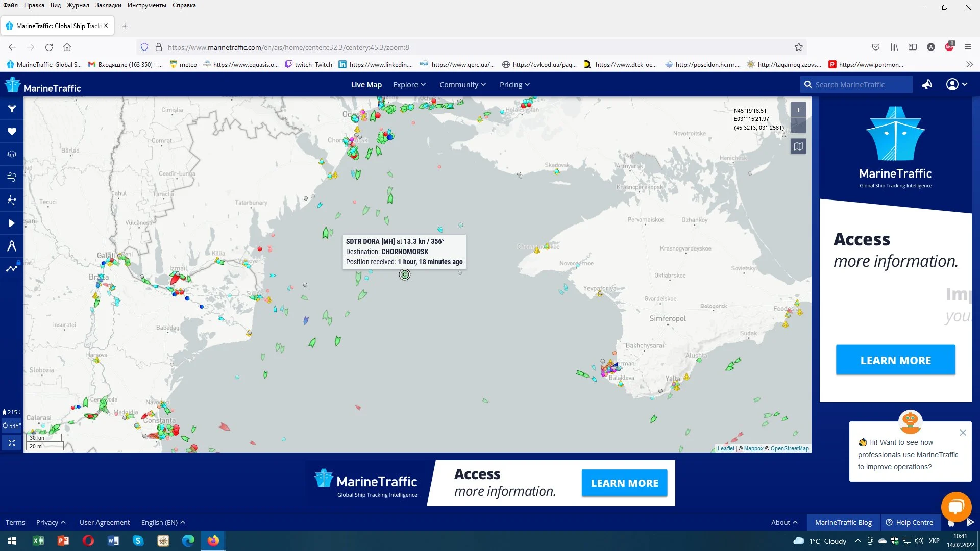
Task: Close the chat assistant prompt
Action: (963, 433)
